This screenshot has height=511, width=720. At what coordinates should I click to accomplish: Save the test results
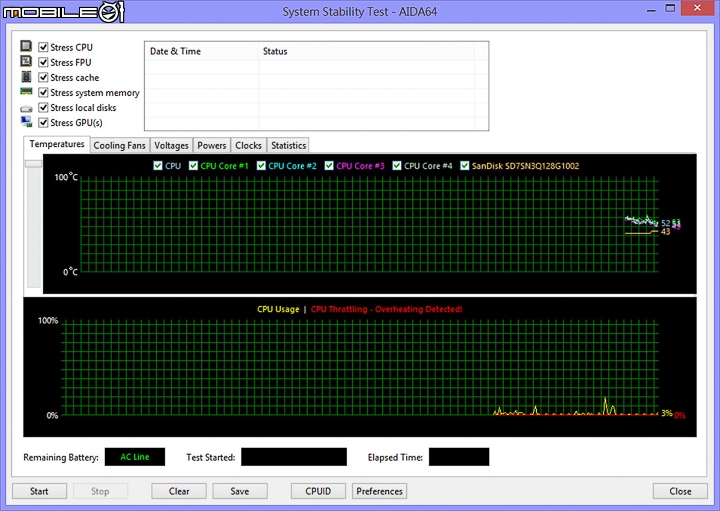(x=240, y=491)
